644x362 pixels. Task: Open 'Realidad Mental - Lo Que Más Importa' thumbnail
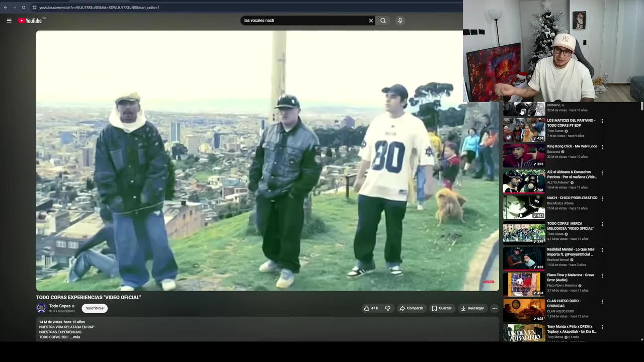[x=524, y=258]
